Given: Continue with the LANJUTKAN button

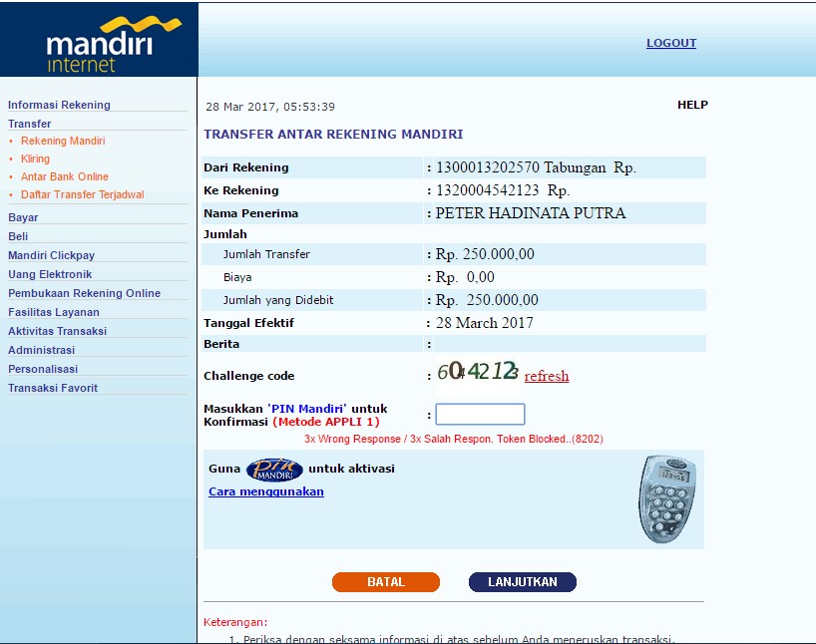Looking at the screenshot, I should click(523, 582).
